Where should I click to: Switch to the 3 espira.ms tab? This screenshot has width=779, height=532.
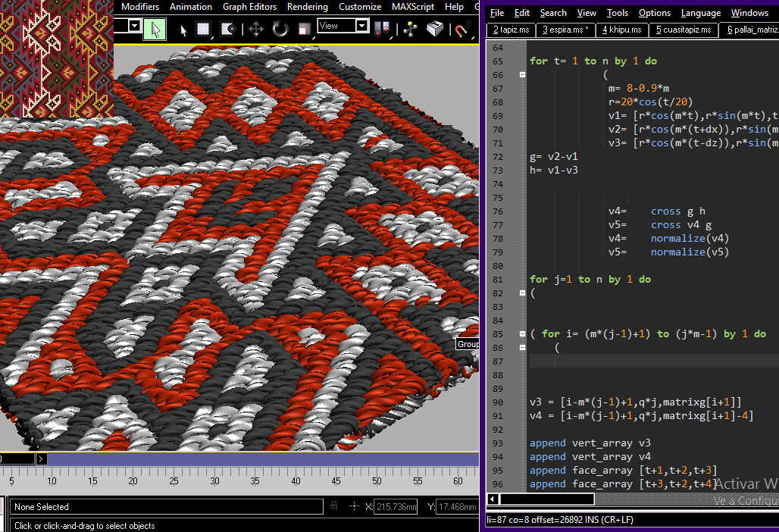[x=565, y=30]
